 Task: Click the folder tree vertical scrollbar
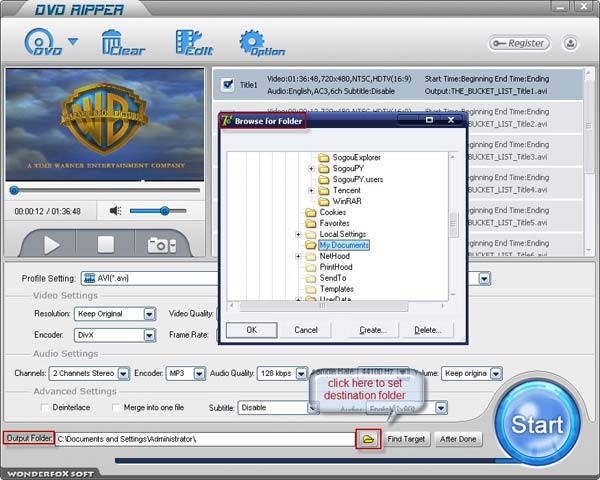point(453,226)
